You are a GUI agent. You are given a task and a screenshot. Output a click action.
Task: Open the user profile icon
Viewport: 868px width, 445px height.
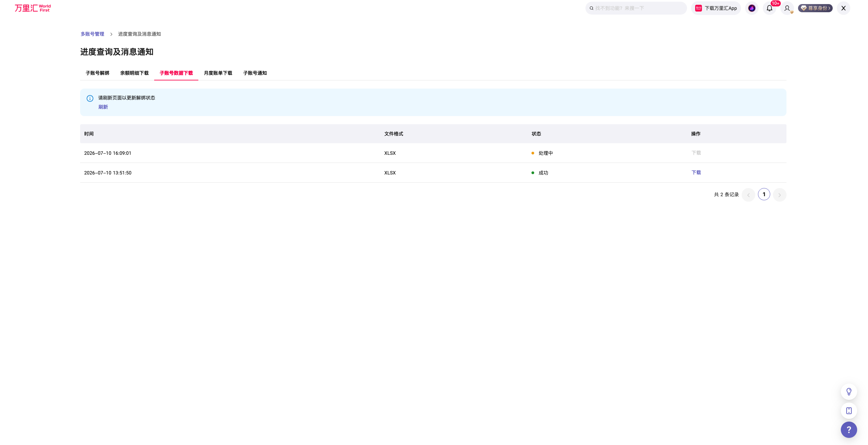[787, 8]
